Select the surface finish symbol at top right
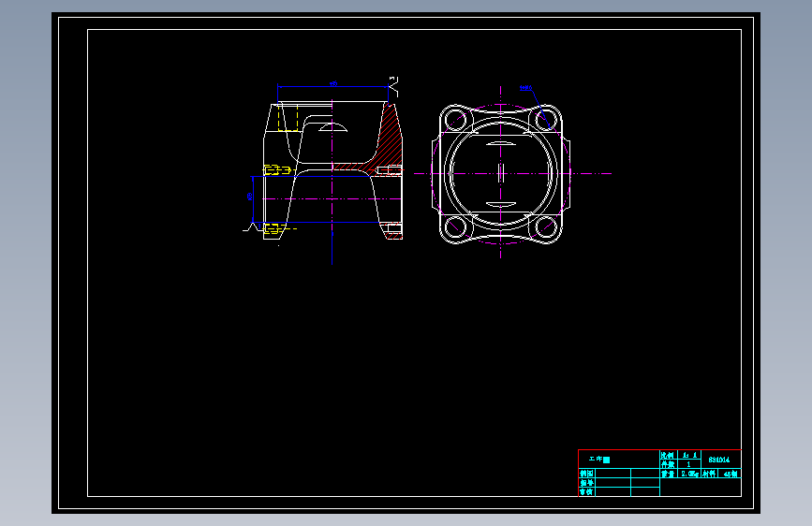Viewport: 812px width, 526px height. tap(393, 85)
